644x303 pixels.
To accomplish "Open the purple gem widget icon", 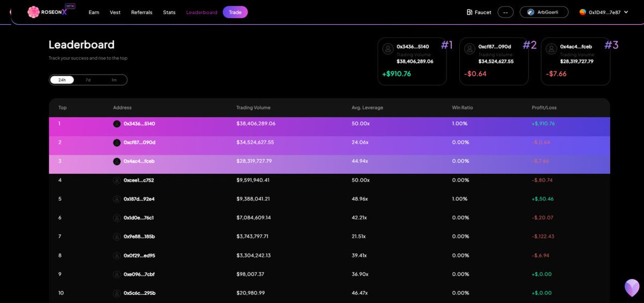I will coord(632,288).
